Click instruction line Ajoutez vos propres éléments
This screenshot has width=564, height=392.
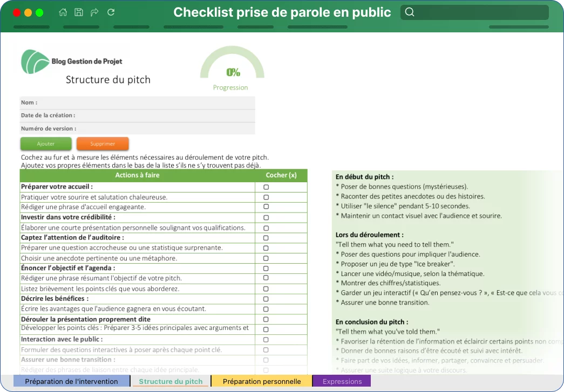click(x=141, y=166)
